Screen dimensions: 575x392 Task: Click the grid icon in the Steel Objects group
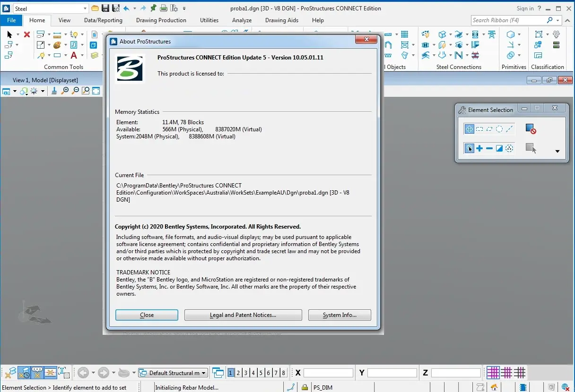tap(405, 34)
